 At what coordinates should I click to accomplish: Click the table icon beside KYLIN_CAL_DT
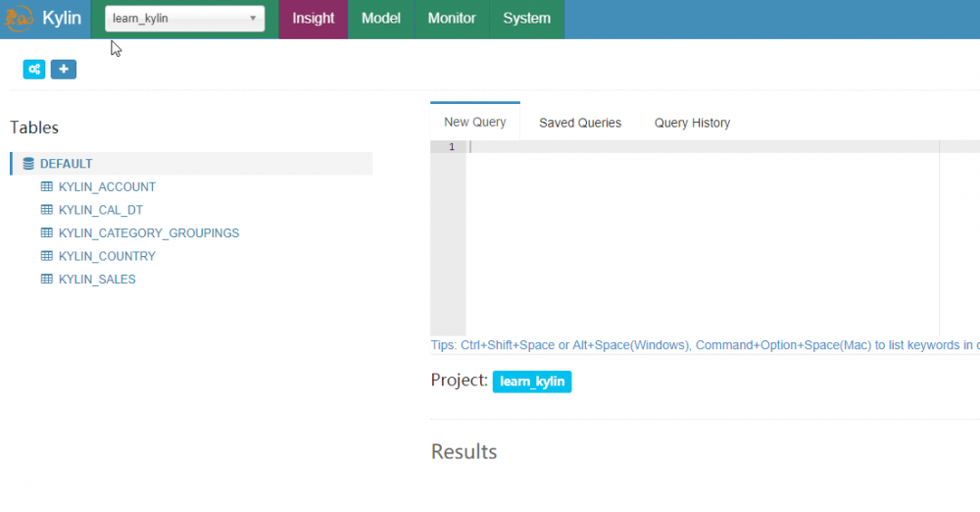pos(47,210)
